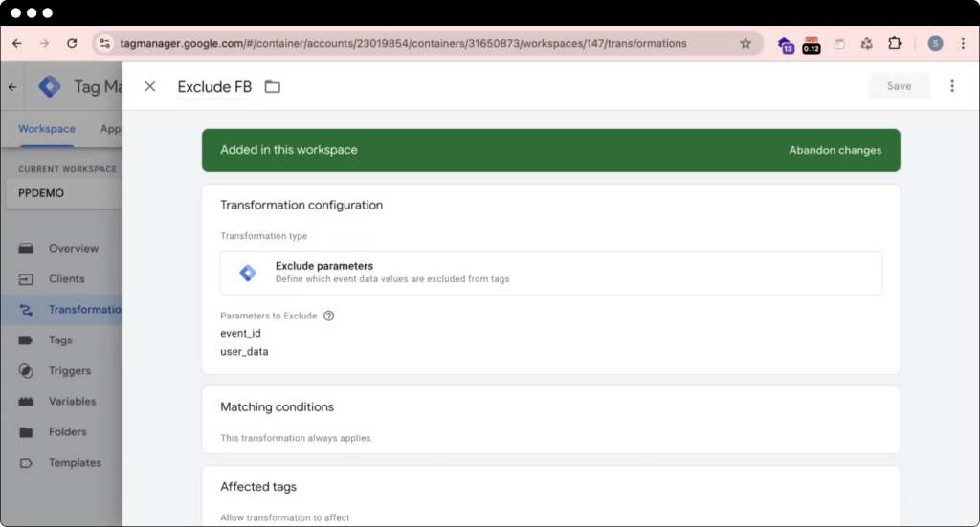The image size is (980, 527).
Task: Bookmark this page with the star icon
Action: [x=746, y=43]
